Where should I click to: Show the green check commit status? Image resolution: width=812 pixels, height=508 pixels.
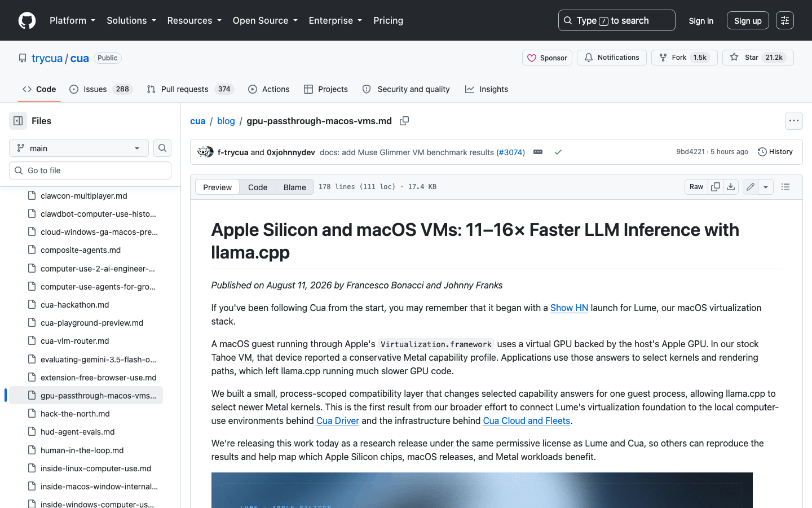coord(558,152)
